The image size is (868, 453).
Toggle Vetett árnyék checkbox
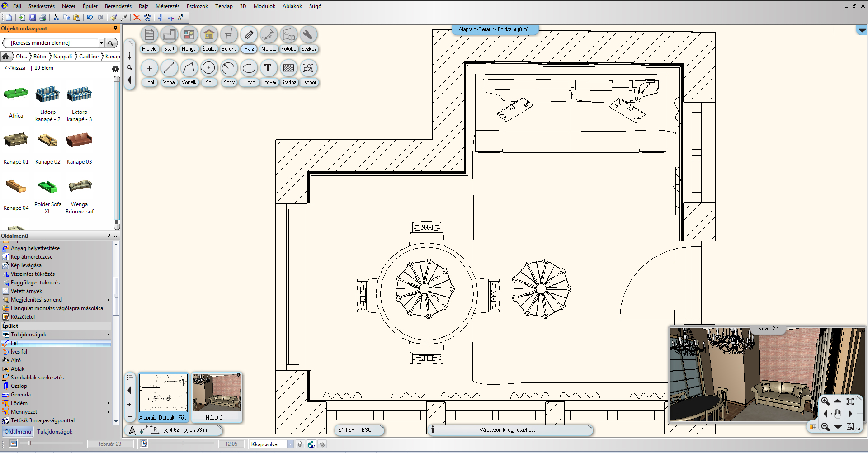6,291
